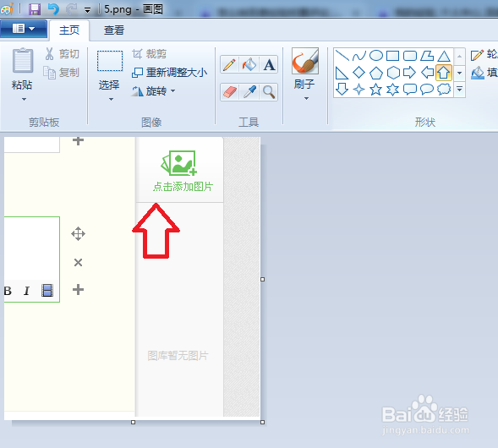The image size is (498, 448).
Task: Select the Magnifier tool
Action: [269, 92]
